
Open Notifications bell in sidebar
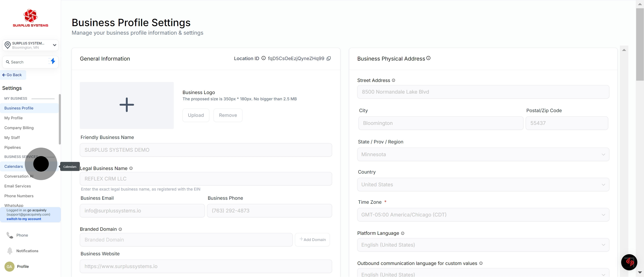[10, 251]
